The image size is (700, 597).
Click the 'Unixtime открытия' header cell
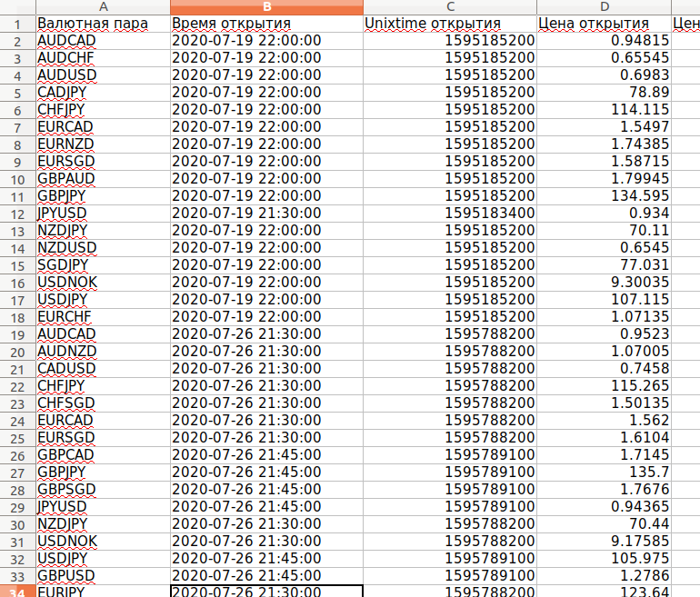point(450,24)
